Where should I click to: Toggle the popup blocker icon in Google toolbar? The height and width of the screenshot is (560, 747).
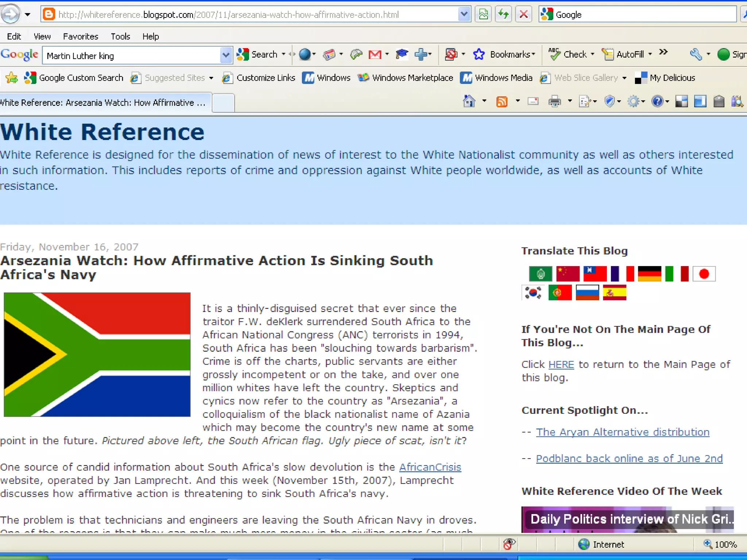pos(451,55)
